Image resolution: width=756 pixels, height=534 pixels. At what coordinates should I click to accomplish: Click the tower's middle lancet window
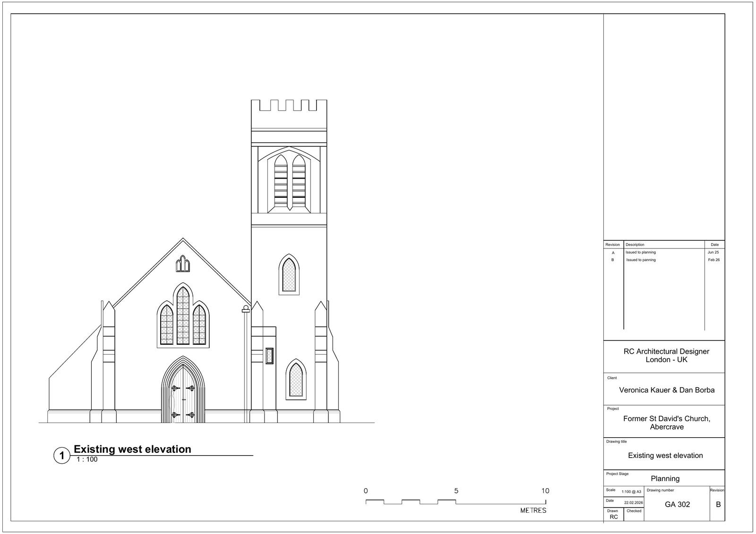point(289,275)
